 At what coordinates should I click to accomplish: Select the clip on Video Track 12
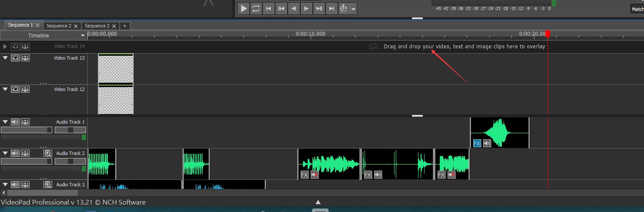click(116, 100)
